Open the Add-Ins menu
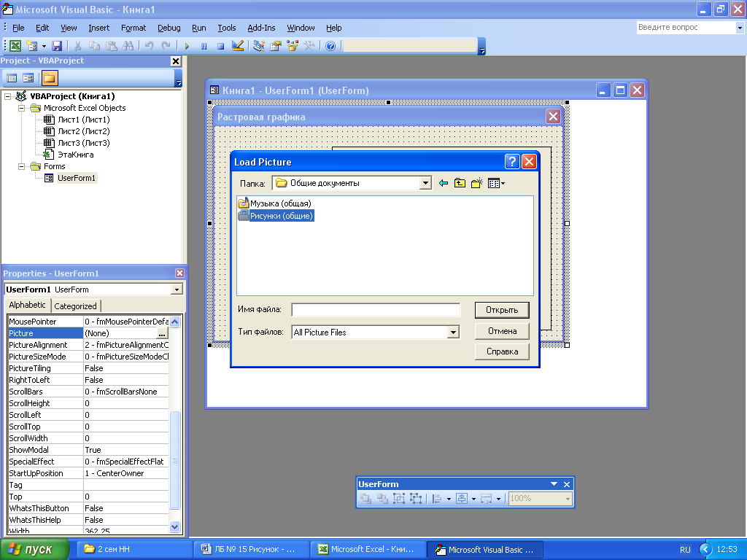 point(261,28)
